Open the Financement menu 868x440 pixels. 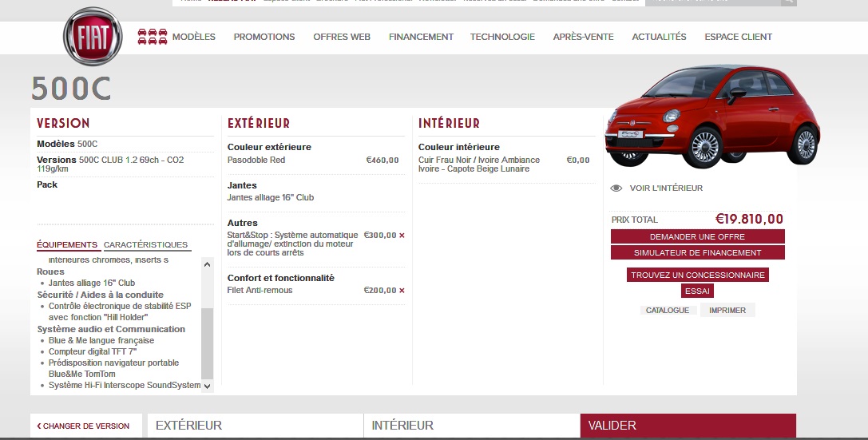tap(421, 37)
